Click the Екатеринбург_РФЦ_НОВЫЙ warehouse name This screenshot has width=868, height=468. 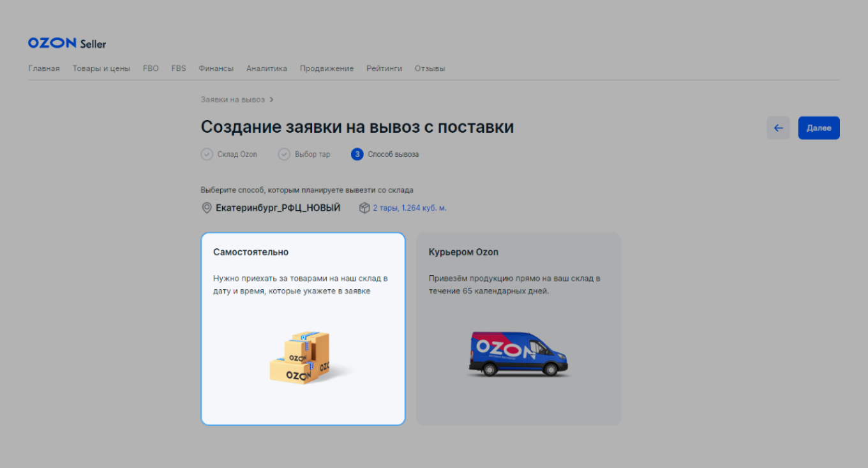278,208
